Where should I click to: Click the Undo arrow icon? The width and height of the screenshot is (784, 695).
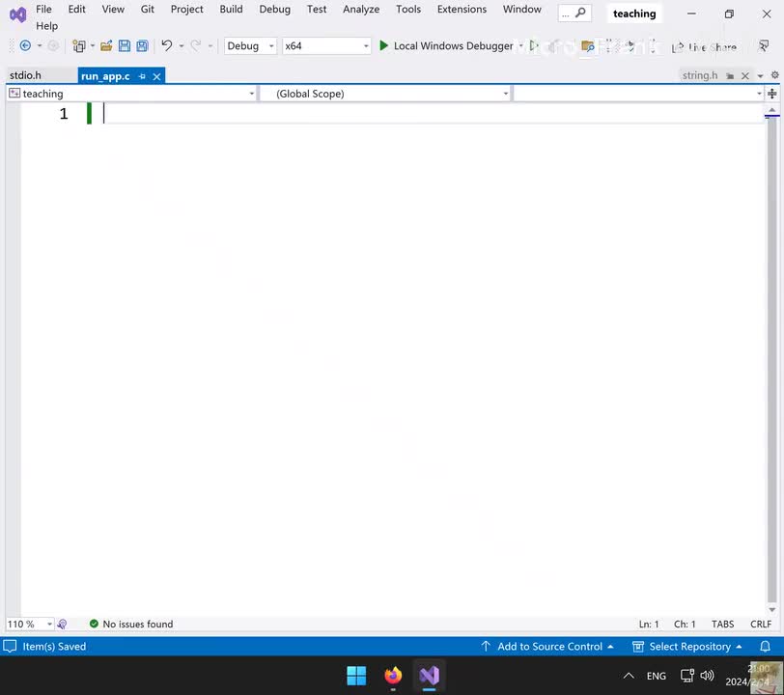click(166, 46)
